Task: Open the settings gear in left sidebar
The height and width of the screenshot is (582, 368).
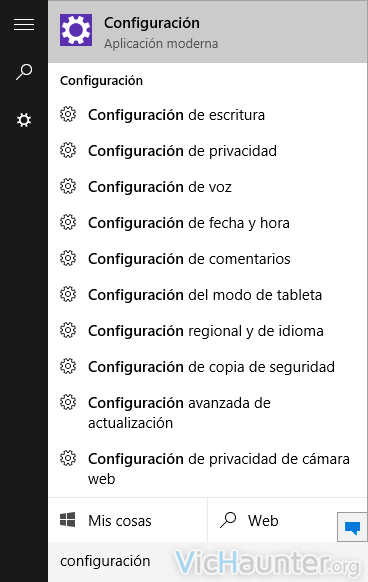Action: [24, 120]
